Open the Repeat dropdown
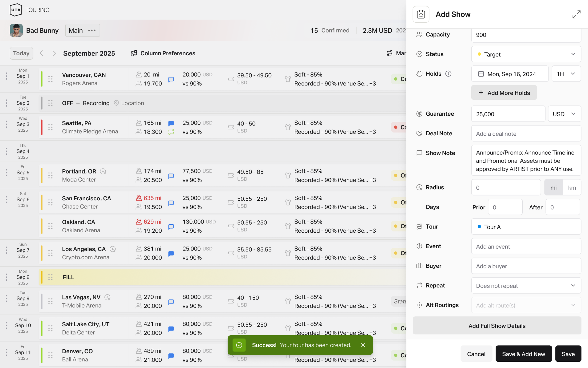Image resolution: width=588 pixels, height=368 pixels. (x=526, y=286)
